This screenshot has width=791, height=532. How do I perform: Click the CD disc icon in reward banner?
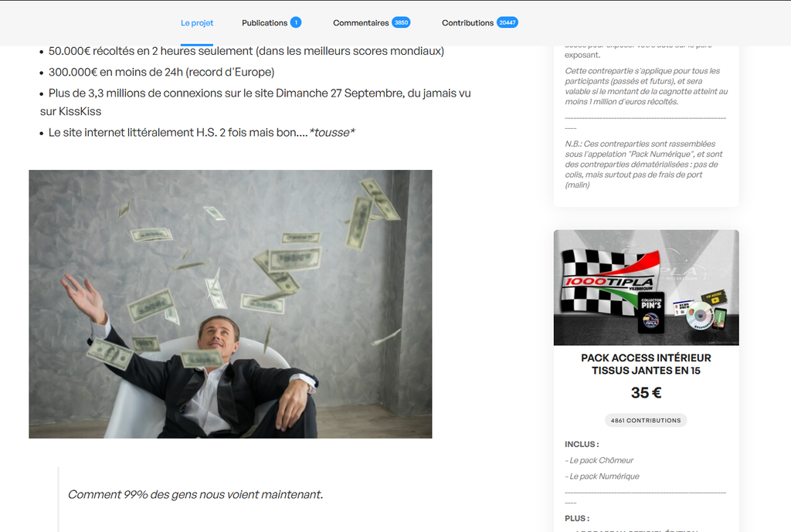pos(700,316)
